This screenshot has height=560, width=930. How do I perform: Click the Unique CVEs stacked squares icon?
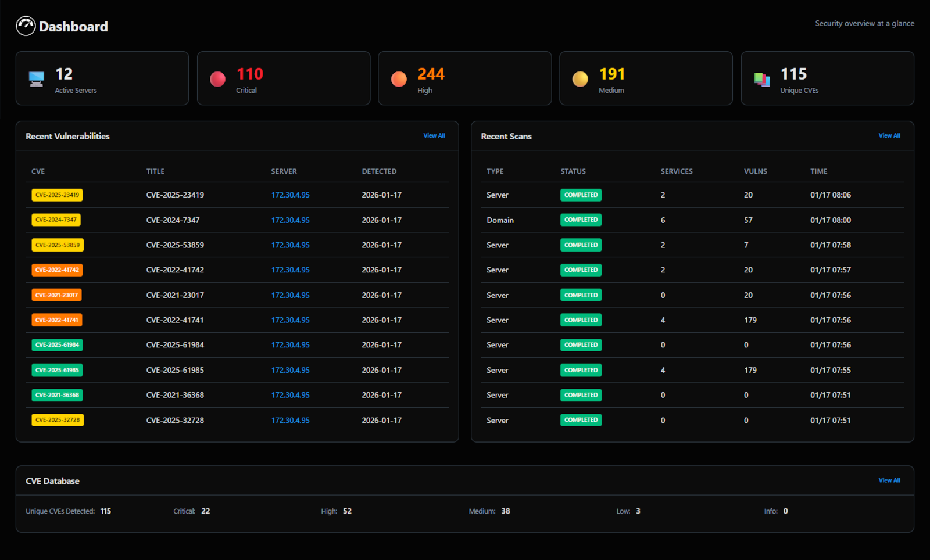761,79
